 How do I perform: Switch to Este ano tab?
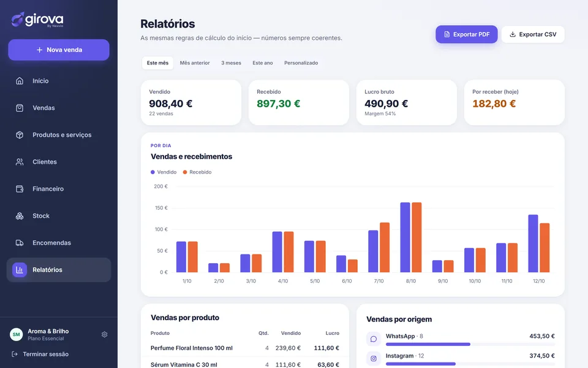click(x=263, y=63)
